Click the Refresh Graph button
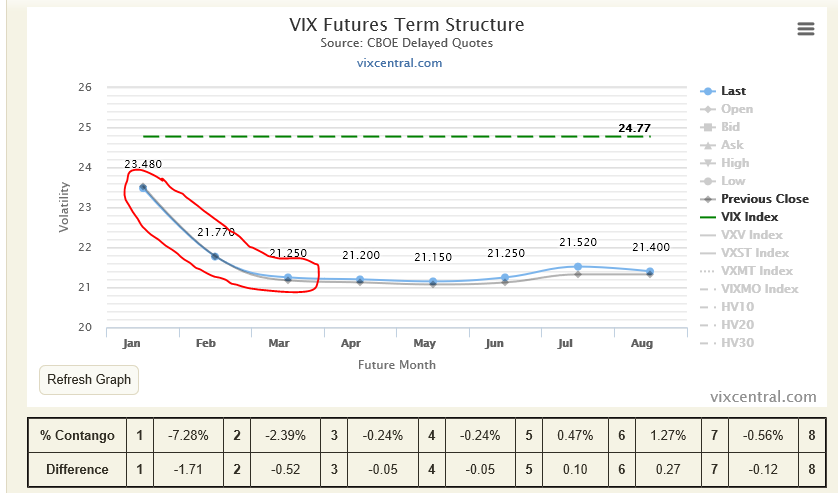 point(89,380)
